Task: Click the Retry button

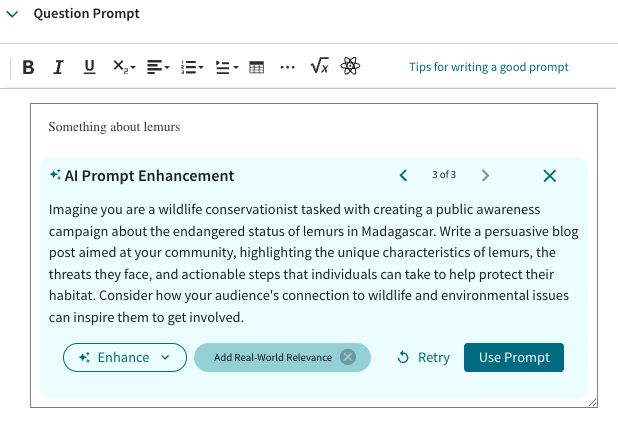Action: point(424,357)
